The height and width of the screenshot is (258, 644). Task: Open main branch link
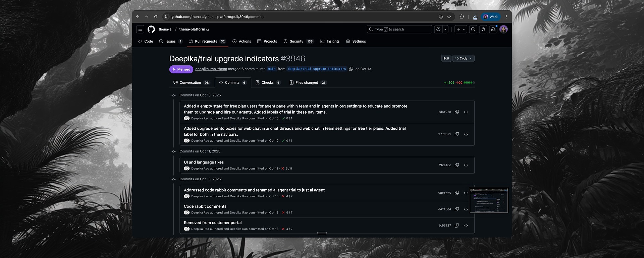click(272, 69)
